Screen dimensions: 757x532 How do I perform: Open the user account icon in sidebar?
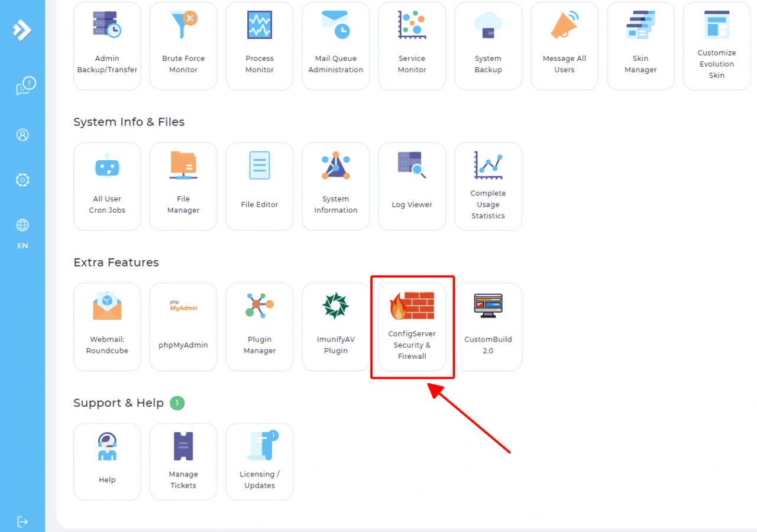coord(22,135)
